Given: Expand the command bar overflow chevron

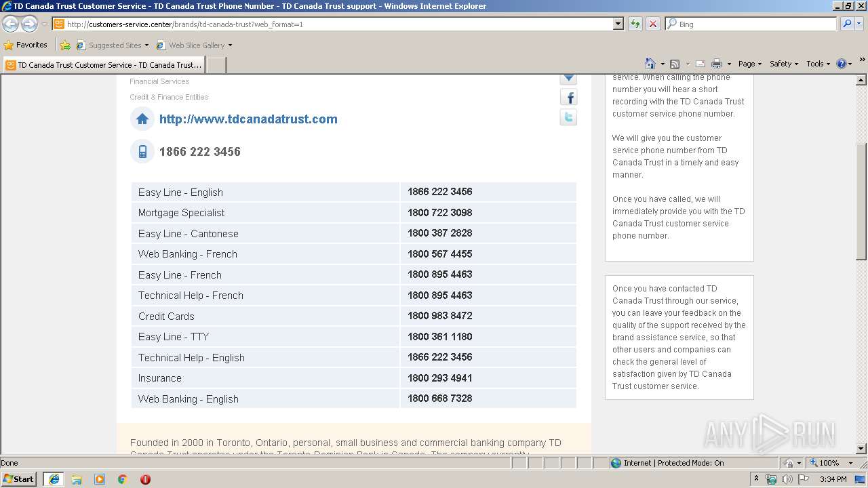Looking at the screenshot, I should coord(862,60).
